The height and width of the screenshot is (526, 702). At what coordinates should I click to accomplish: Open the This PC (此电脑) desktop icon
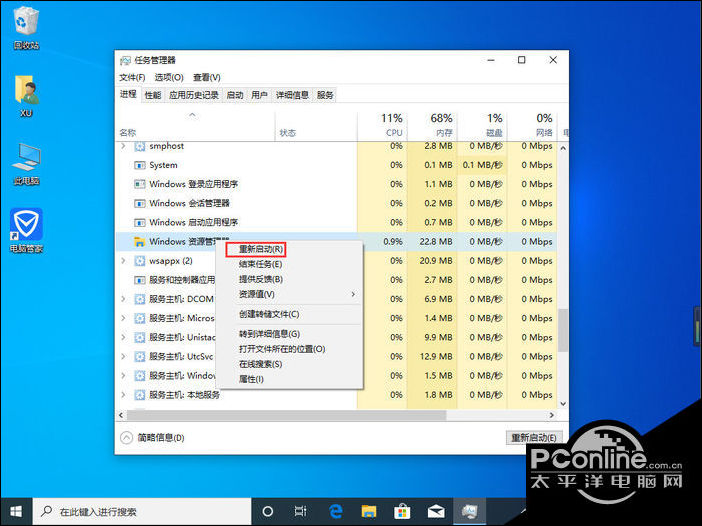pyautogui.click(x=26, y=163)
